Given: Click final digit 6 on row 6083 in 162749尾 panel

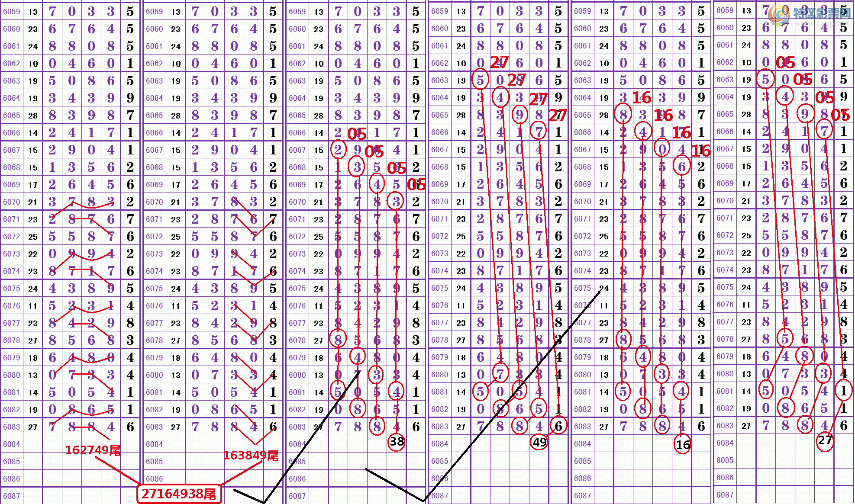Looking at the screenshot, I should click(x=130, y=427).
